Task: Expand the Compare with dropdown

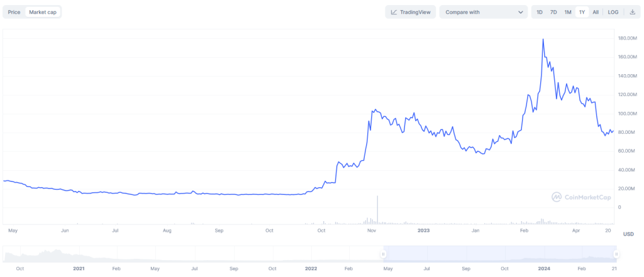Action: 483,12
